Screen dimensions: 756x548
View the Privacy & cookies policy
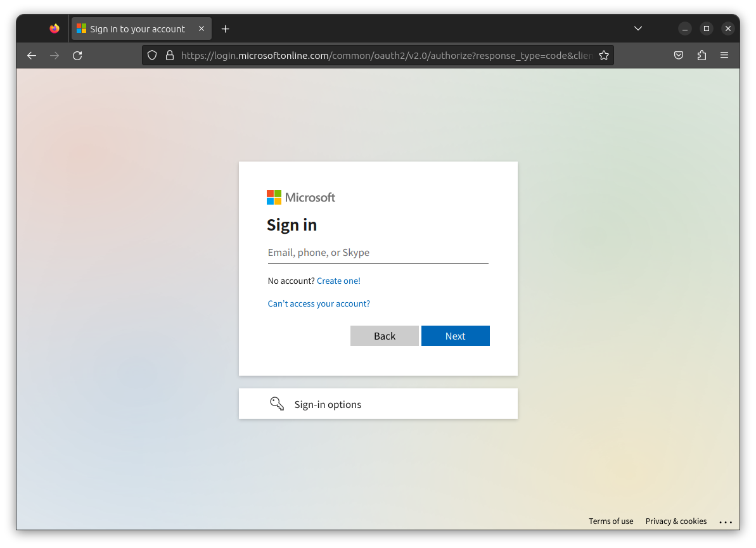676,521
